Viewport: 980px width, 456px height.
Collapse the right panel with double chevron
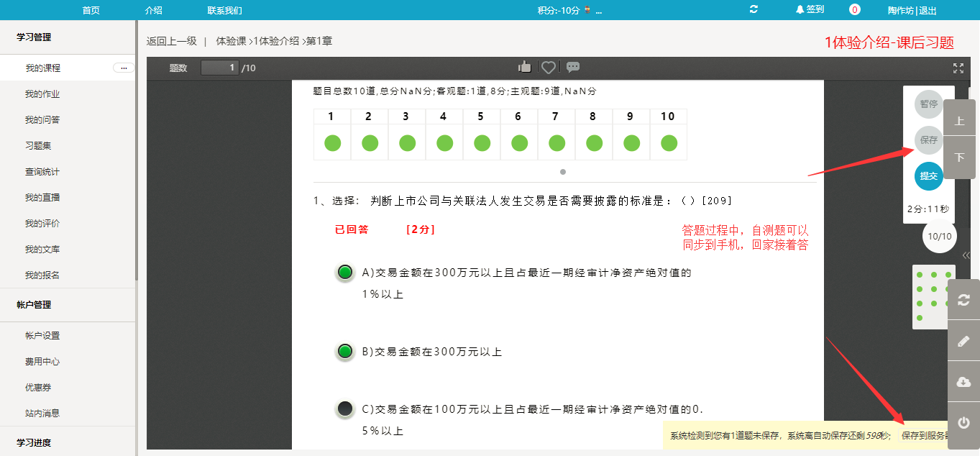966,255
